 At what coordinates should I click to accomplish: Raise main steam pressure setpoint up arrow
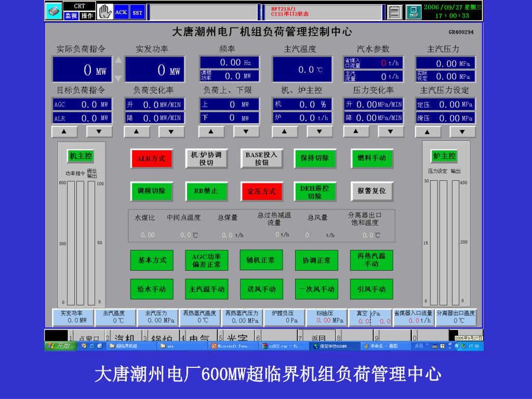(428, 131)
